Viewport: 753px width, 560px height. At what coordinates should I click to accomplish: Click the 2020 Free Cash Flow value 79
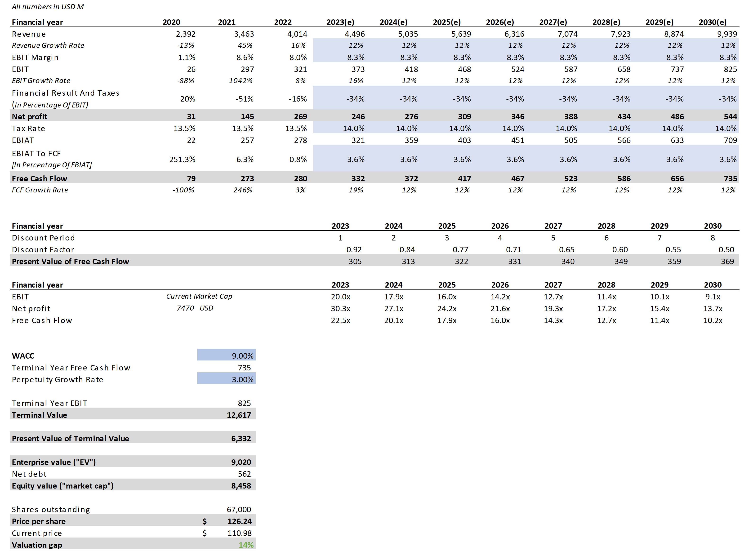(191, 179)
